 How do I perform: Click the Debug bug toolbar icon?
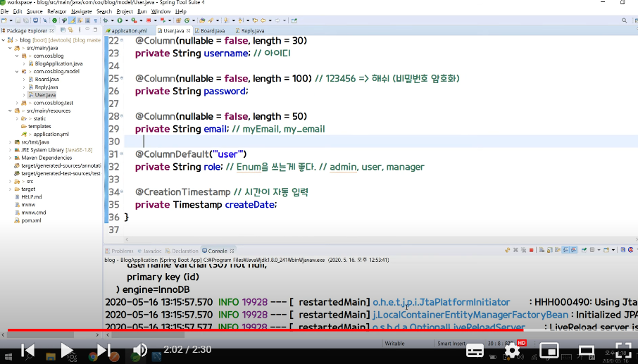tap(106, 20)
